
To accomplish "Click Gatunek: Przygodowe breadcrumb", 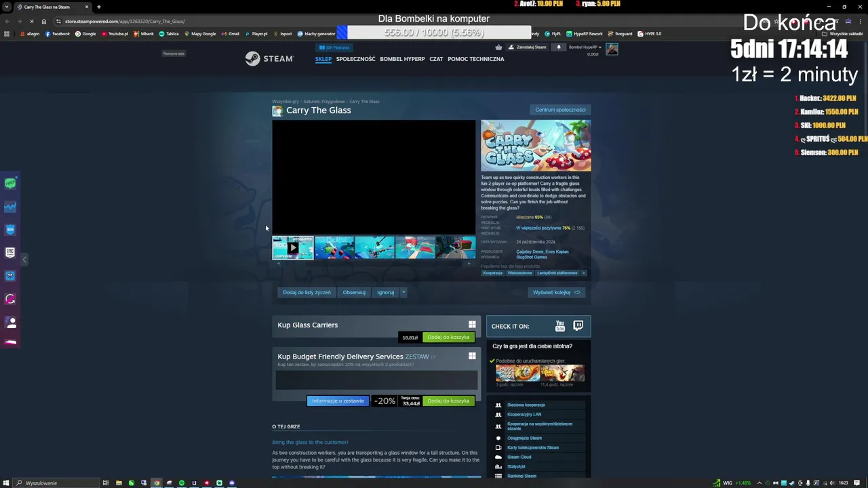I will pyautogui.click(x=324, y=102).
